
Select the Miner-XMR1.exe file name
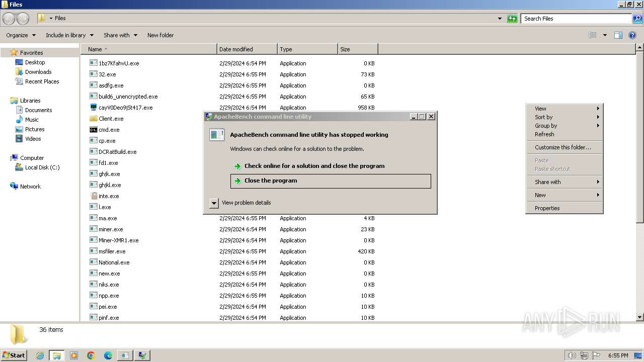[x=118, y=240]
